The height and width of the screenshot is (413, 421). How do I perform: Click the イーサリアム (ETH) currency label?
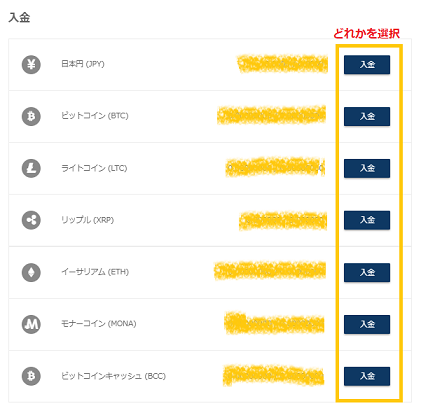(95, 272)
